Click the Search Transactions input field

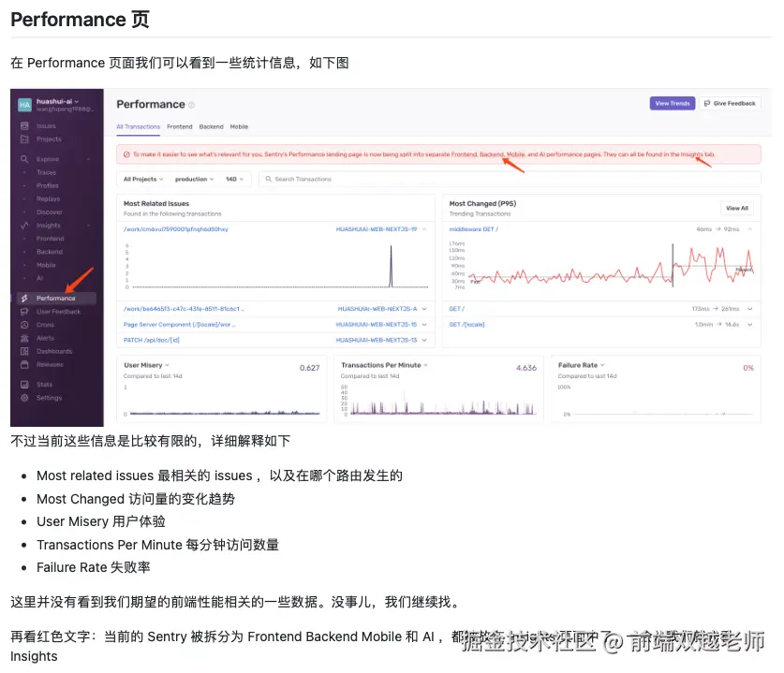(510, 179)
